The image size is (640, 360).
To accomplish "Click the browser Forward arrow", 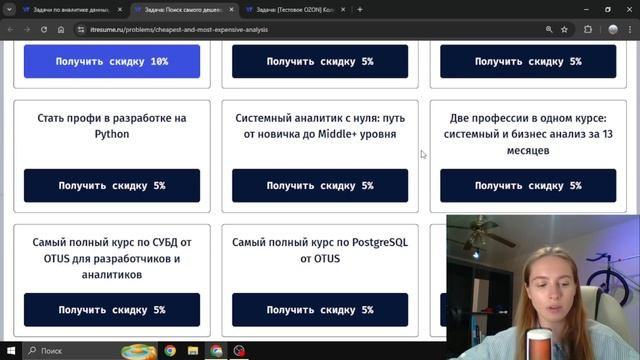I will (27, 29).
